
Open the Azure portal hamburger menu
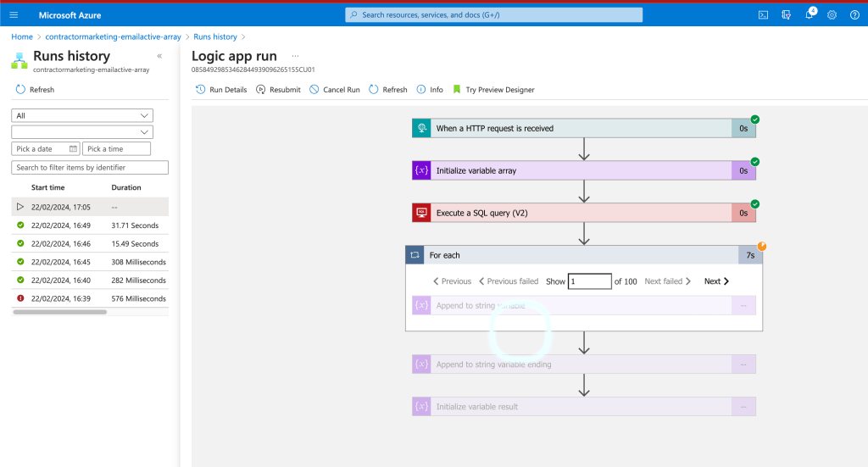tap(14, 15)
